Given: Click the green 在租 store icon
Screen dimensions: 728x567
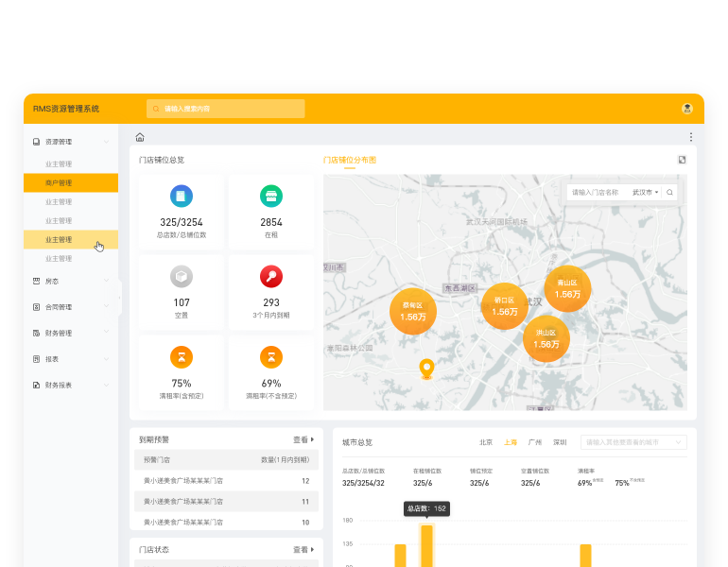Looking at the screenshot, I should coord(271,196).
